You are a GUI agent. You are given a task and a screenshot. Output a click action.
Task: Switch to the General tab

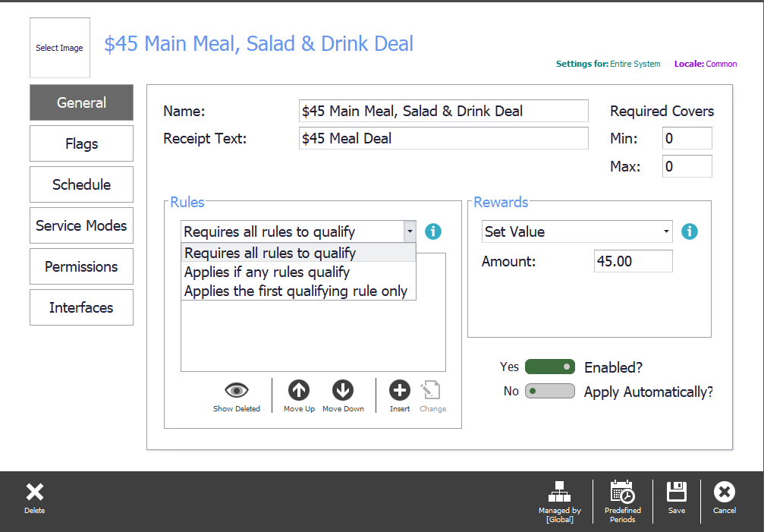point(81,102)
